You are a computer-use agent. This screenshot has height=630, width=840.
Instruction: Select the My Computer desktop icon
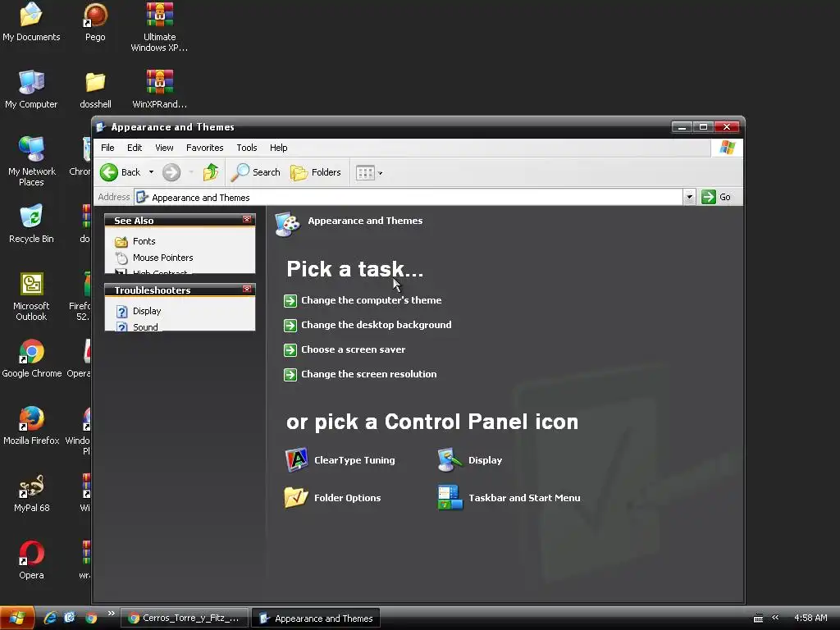pos(31,89)
